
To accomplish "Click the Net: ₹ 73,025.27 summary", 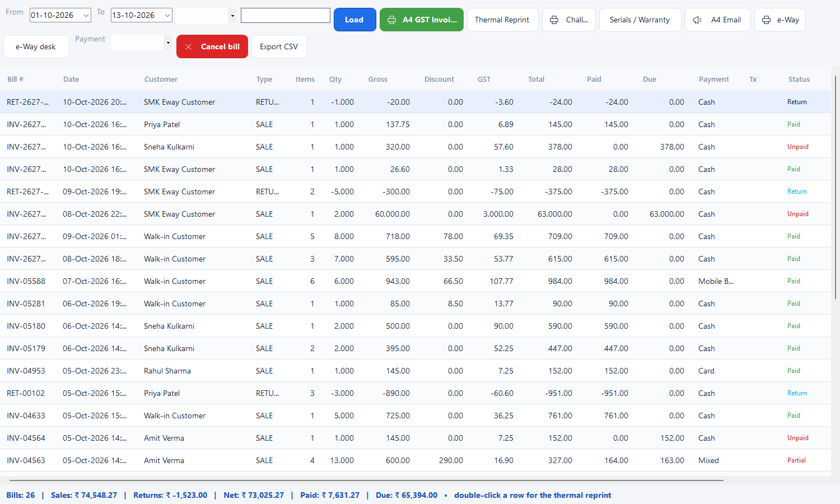I will pos(254,495).
